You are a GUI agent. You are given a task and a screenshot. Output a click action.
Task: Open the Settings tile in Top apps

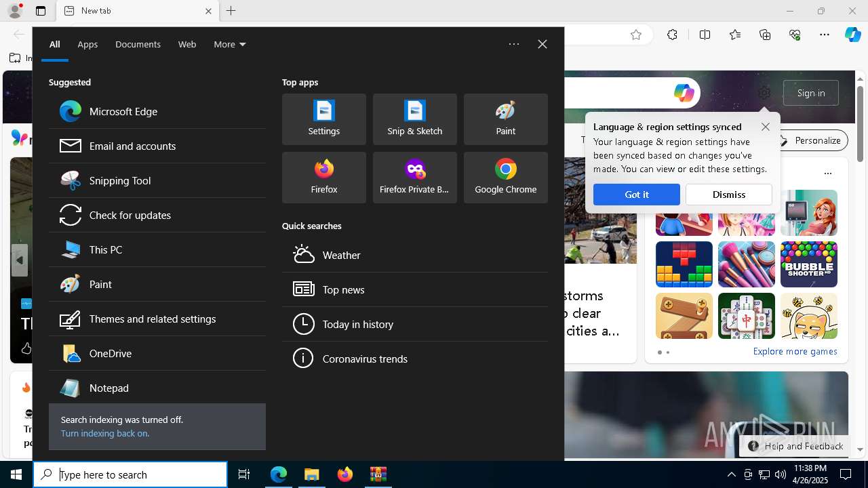click(324, 119)
